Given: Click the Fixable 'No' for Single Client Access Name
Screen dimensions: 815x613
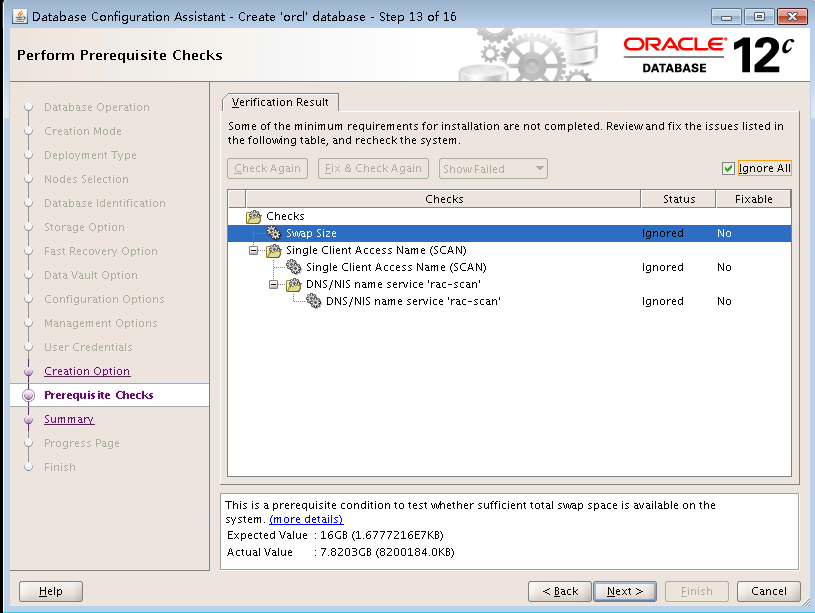Looking at the screenshot, I should 724,267.
